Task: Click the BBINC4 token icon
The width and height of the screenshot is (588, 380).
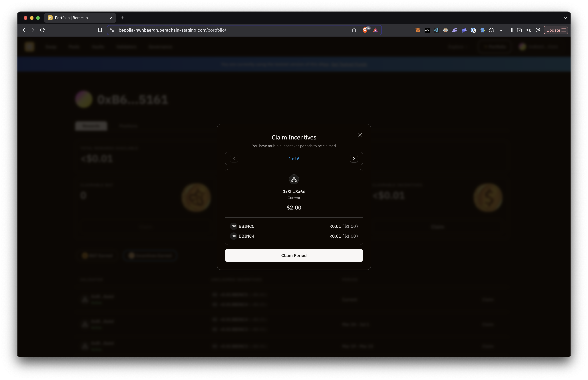Action: point(233,236)
